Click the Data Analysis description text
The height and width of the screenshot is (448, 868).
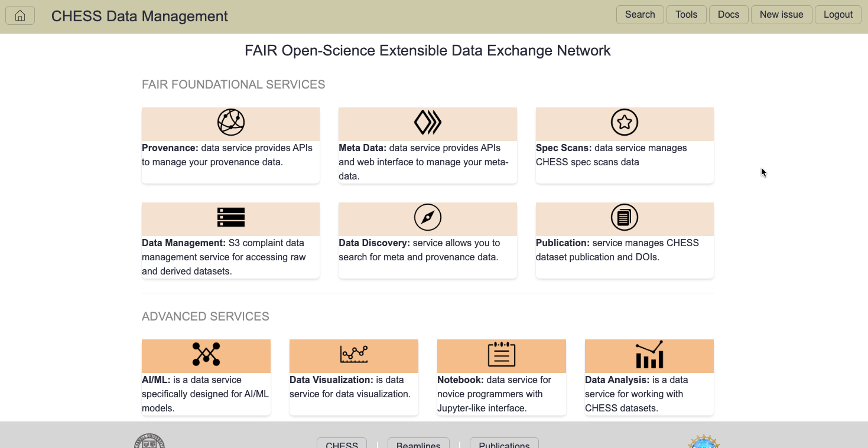636,394
